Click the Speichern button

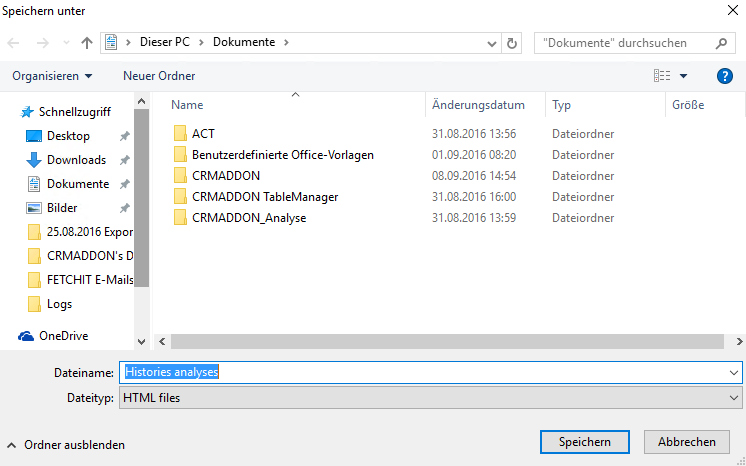[585, 442]
